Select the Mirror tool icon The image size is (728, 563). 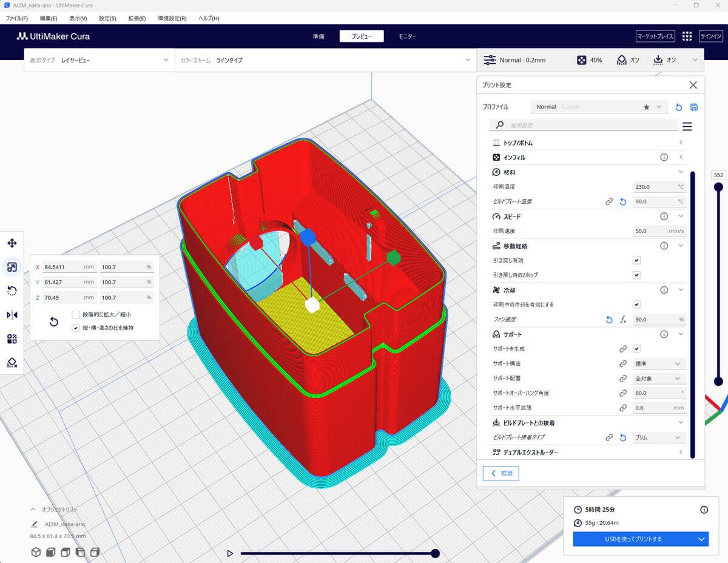12,315
